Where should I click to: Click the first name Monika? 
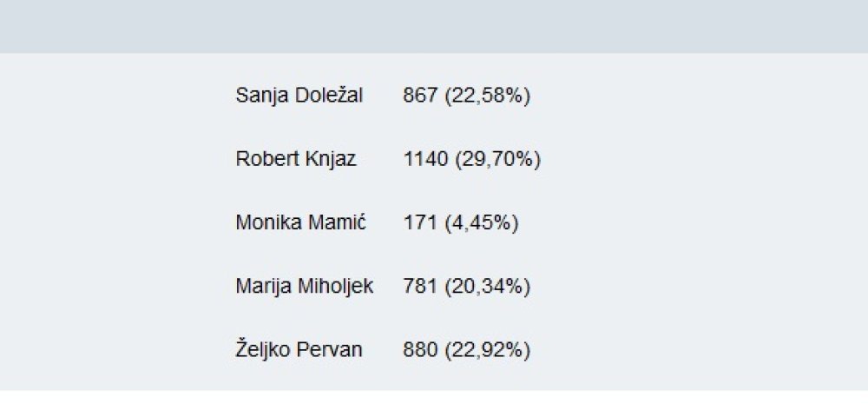click(262, 222)
